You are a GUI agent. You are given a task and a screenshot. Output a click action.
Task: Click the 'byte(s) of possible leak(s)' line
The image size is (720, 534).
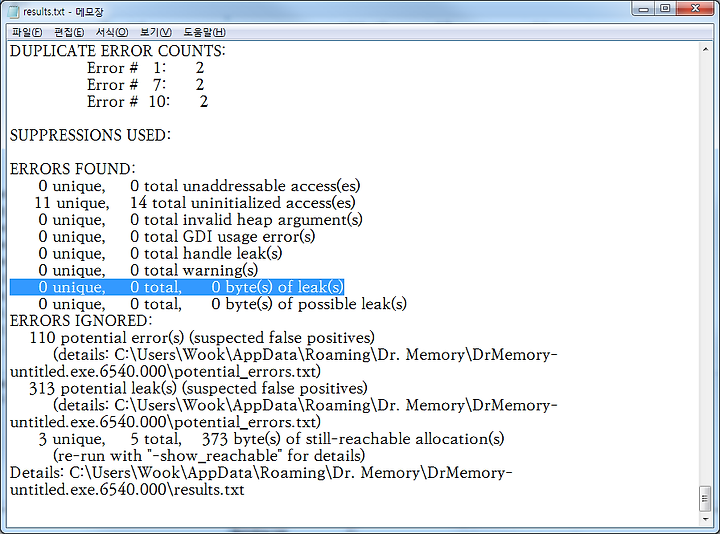tap(222, 304)
